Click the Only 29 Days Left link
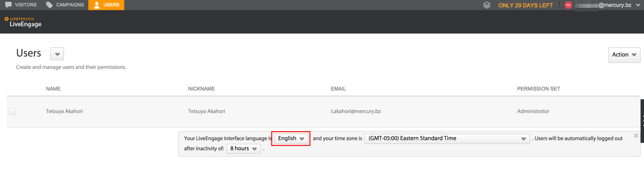Screen dimensions: 644x176 coord(525,5)
